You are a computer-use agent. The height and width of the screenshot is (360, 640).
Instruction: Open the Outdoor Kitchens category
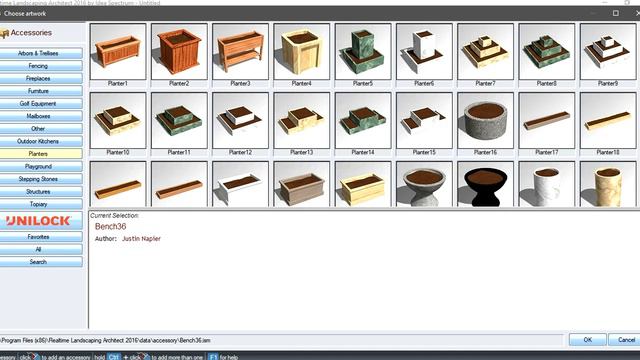[x=41, y=141]
